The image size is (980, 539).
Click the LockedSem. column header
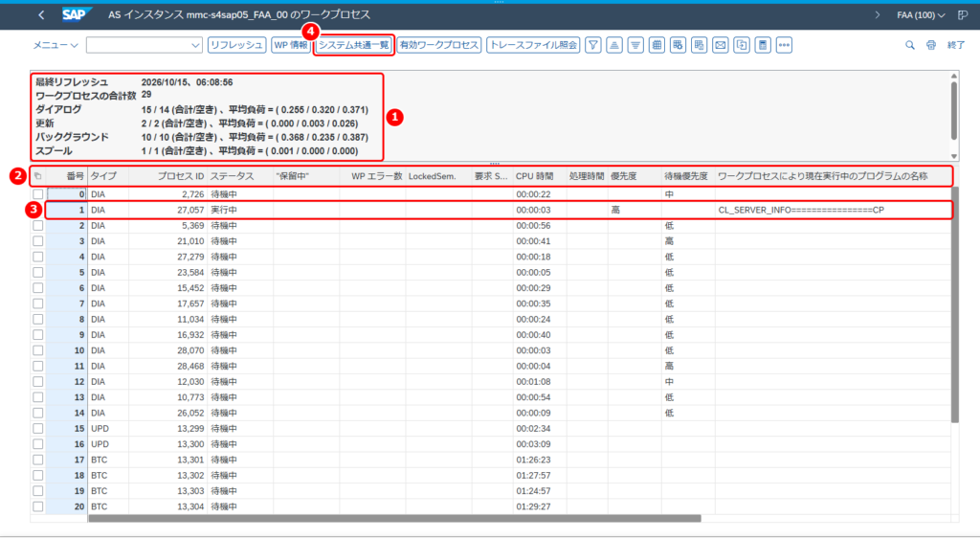[x=438, y=176]
